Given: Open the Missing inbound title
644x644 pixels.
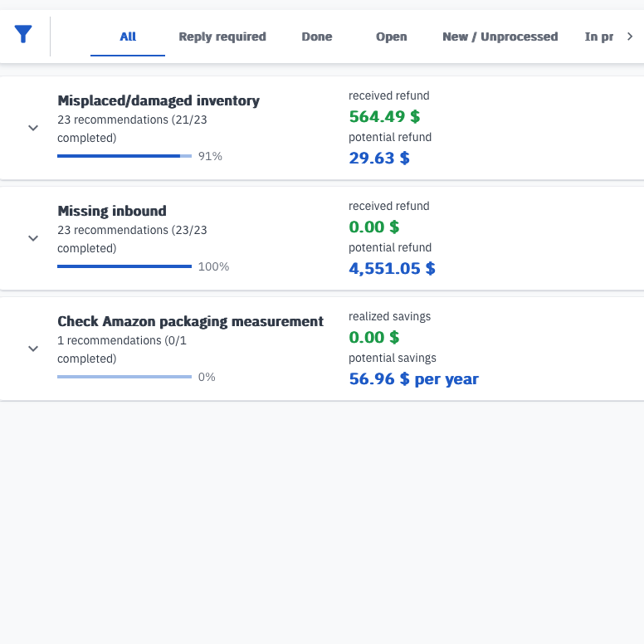Looking at the screenshot, I should pos(112,211).
